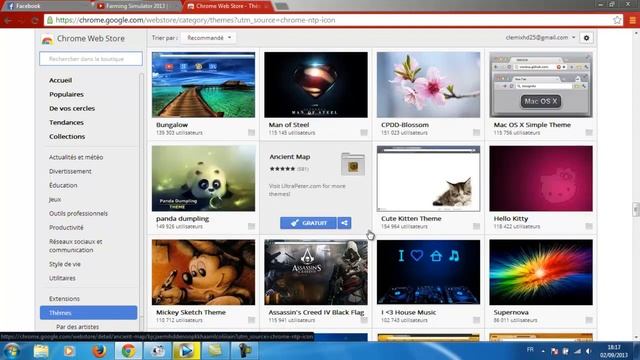This screenshot has height=360, width=640.
Task: Open Par des artistes subcategory
Action: (x=78, y=327)
